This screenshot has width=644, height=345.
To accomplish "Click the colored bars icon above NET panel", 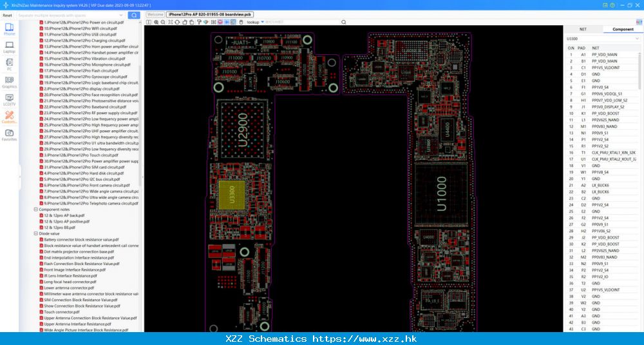I will click(639, 22).
